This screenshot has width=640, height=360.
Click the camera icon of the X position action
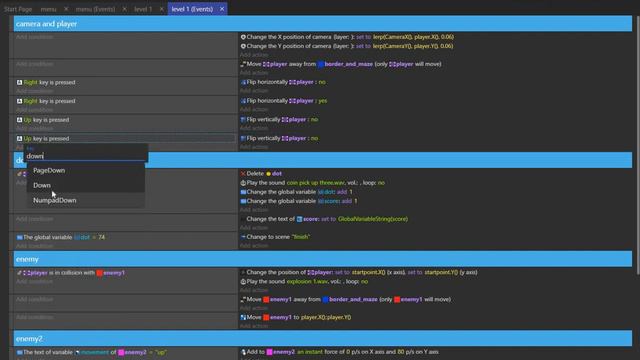pyautogui.click(x=243, y=37)
